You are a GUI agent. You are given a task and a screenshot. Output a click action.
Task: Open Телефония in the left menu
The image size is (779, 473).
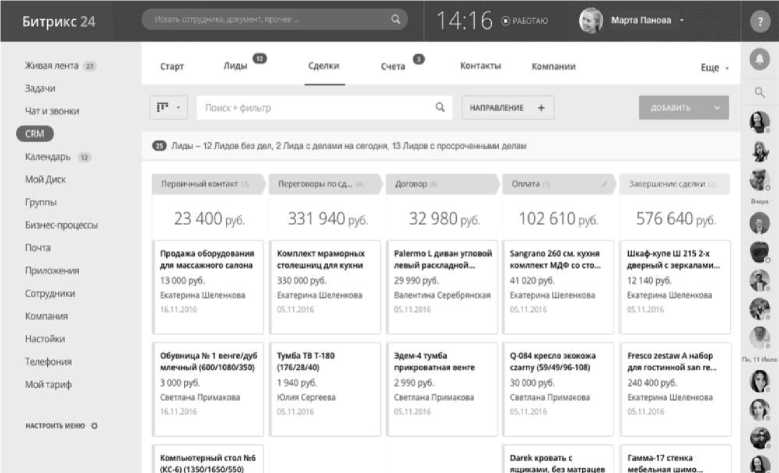coord(48,362)
